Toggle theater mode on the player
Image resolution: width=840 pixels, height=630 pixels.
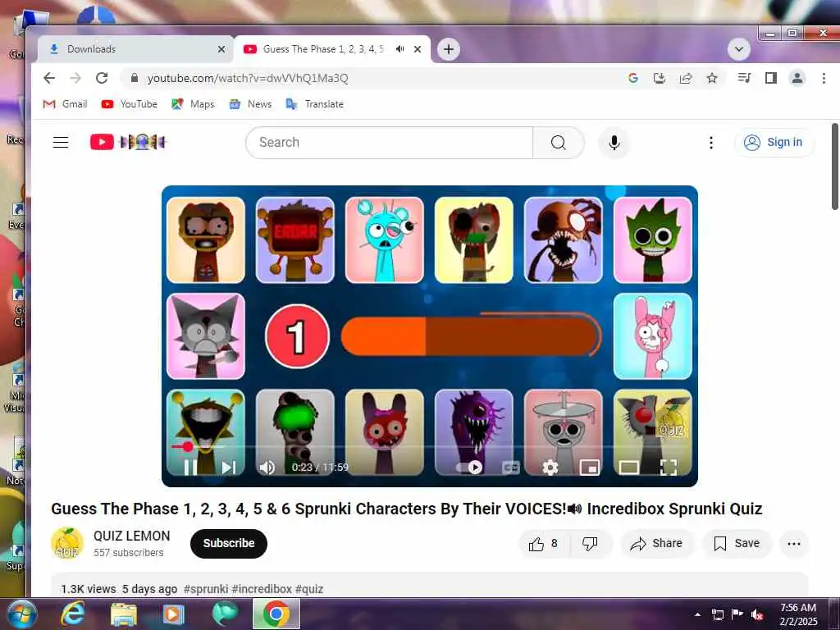(628, 467)
